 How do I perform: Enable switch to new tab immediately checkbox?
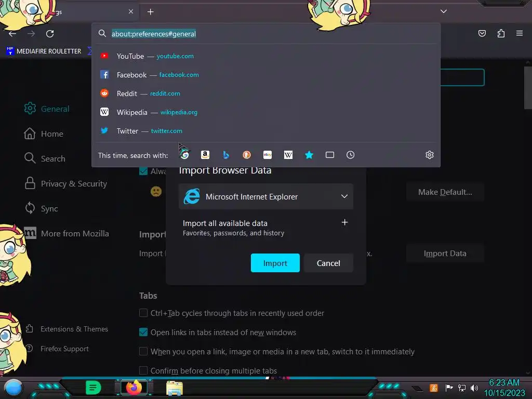tap(143, 351)
